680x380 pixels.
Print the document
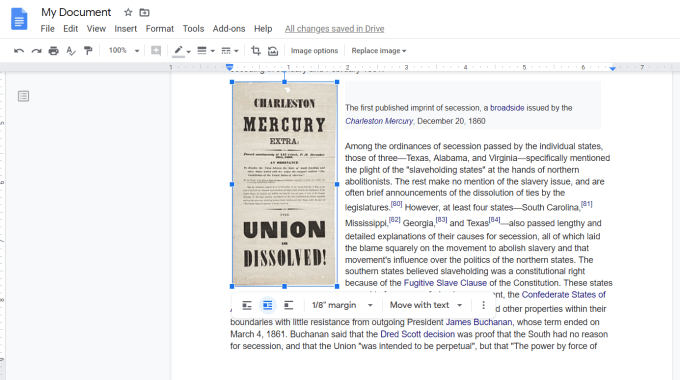click(53, 51)
